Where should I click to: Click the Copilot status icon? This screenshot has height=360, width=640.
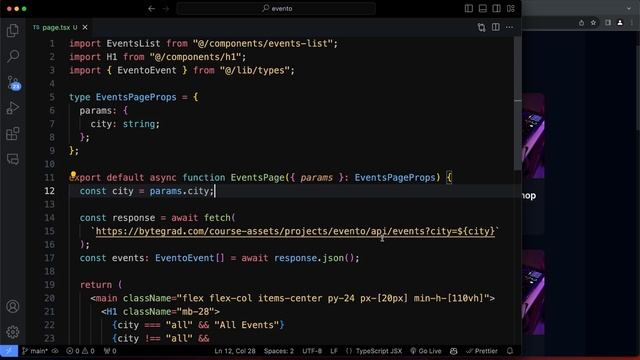[x=453, y=351]
